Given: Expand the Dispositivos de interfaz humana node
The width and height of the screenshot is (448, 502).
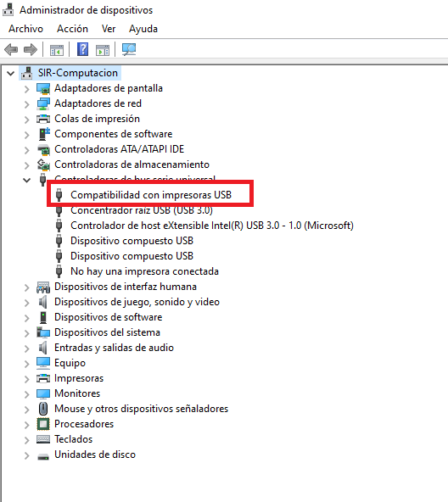Looking at the screenshot, I should pos(27,287).
